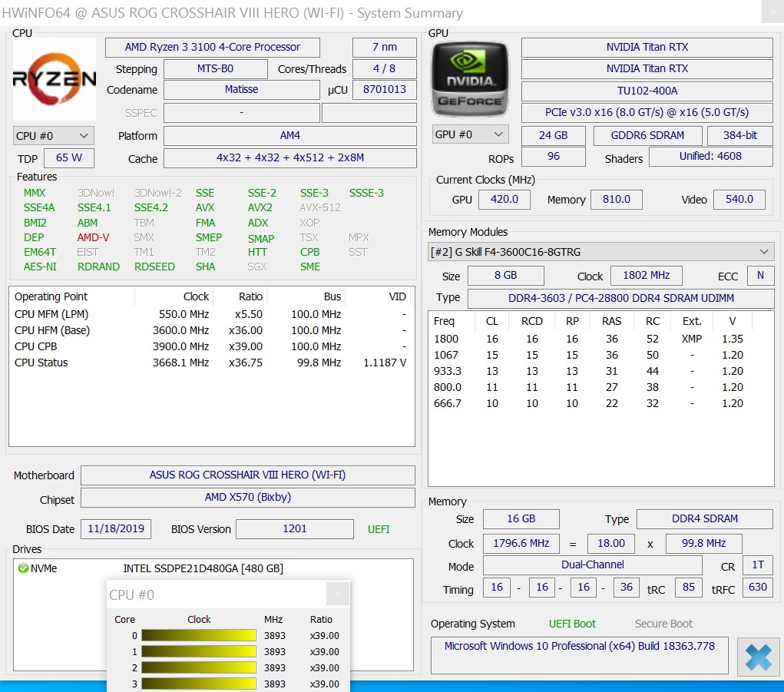The image size is (784, 692).
Task: Click the 7 nm process field
Action: (385, 48)
